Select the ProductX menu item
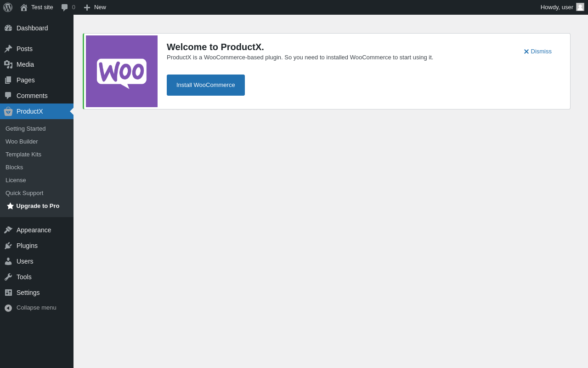 point(37,111)
